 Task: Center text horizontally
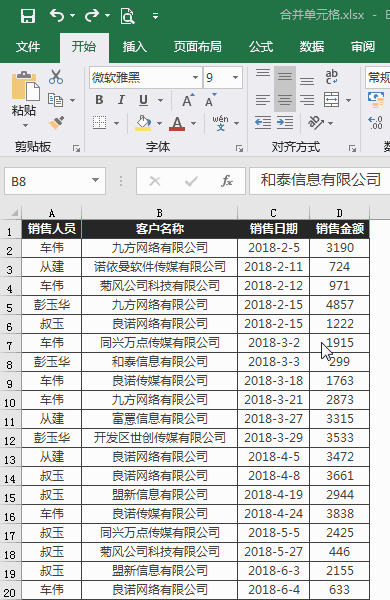click(285, 100)
